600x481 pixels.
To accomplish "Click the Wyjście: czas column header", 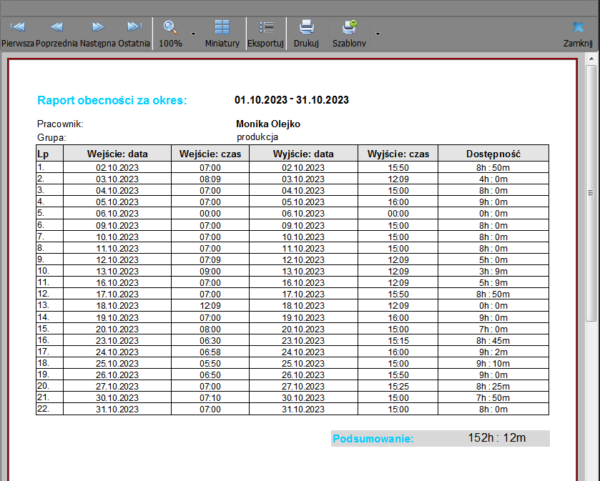I will [x=398, y=154].
